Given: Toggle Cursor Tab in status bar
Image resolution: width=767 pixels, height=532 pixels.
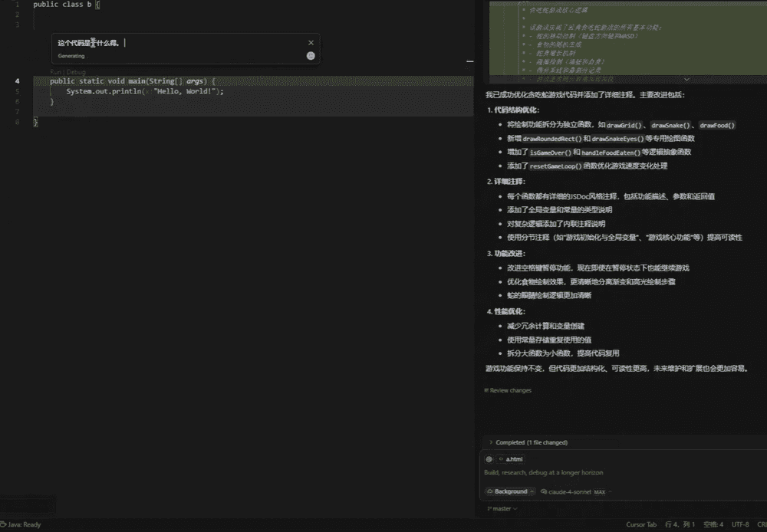Looking at the screenshot, I should click(x=641, y=524).
